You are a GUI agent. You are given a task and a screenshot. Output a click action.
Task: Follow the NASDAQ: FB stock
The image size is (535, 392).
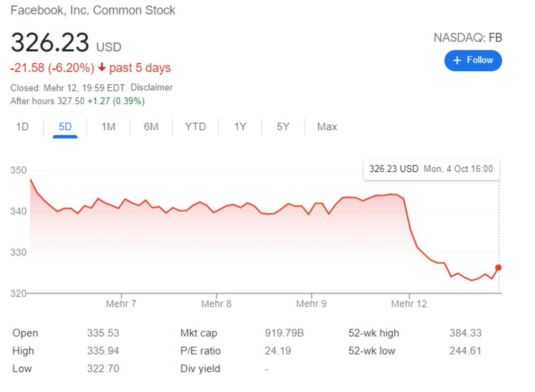[473, 61]
